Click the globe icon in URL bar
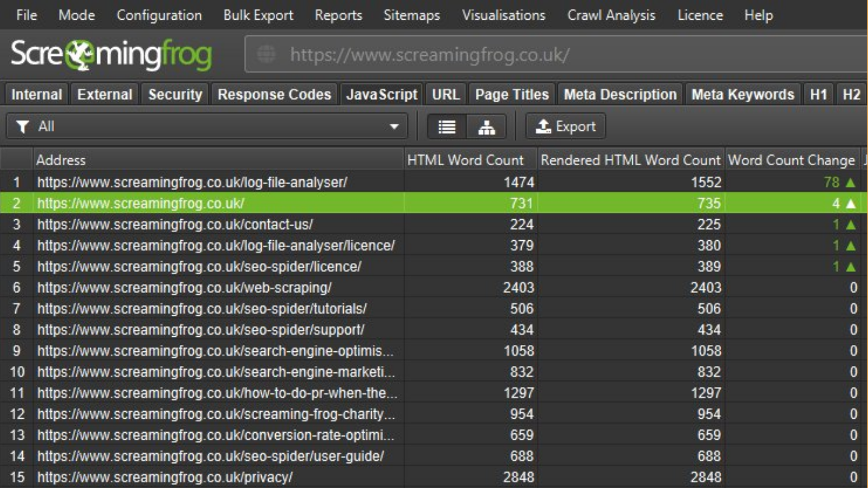The width and height of the screenshot is (868, 488). pos(266,55)
